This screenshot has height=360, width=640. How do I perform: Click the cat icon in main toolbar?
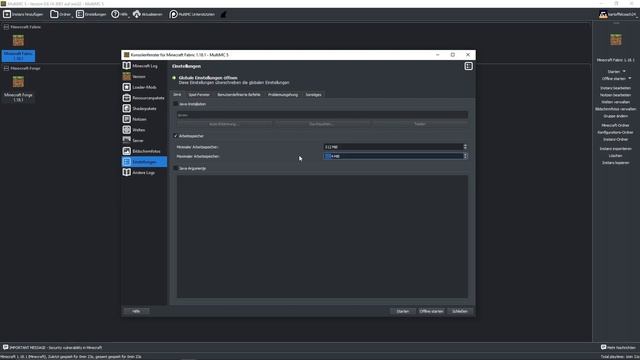point(224,14)
